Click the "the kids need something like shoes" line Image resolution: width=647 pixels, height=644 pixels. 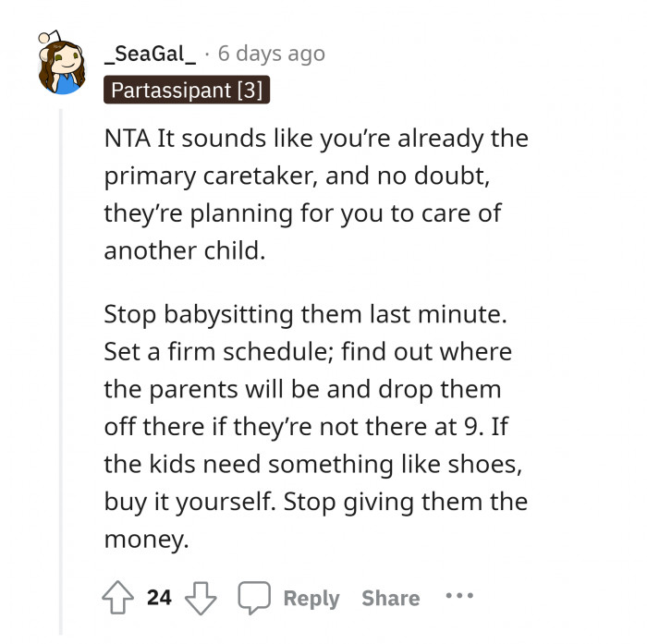coord(312,465)
